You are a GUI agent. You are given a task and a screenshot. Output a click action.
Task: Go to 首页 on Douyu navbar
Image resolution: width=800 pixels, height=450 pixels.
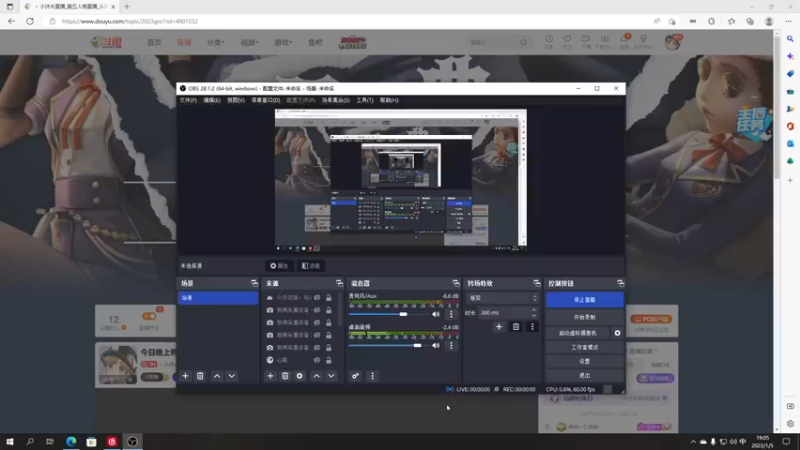154,42
